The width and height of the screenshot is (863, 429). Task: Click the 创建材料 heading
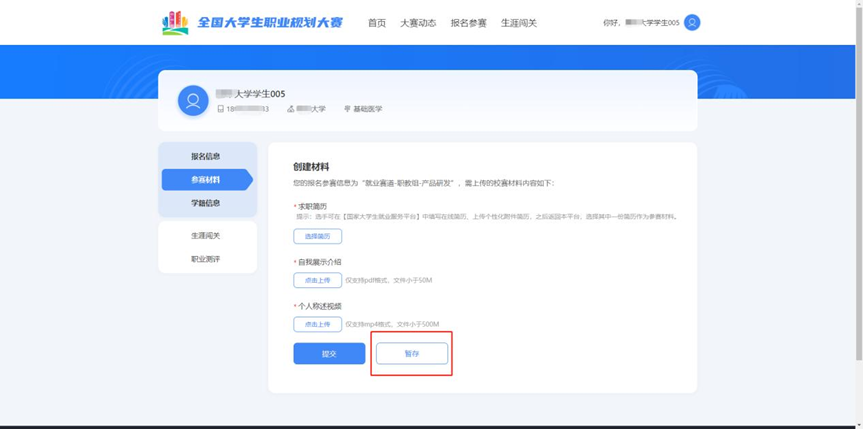311,166
